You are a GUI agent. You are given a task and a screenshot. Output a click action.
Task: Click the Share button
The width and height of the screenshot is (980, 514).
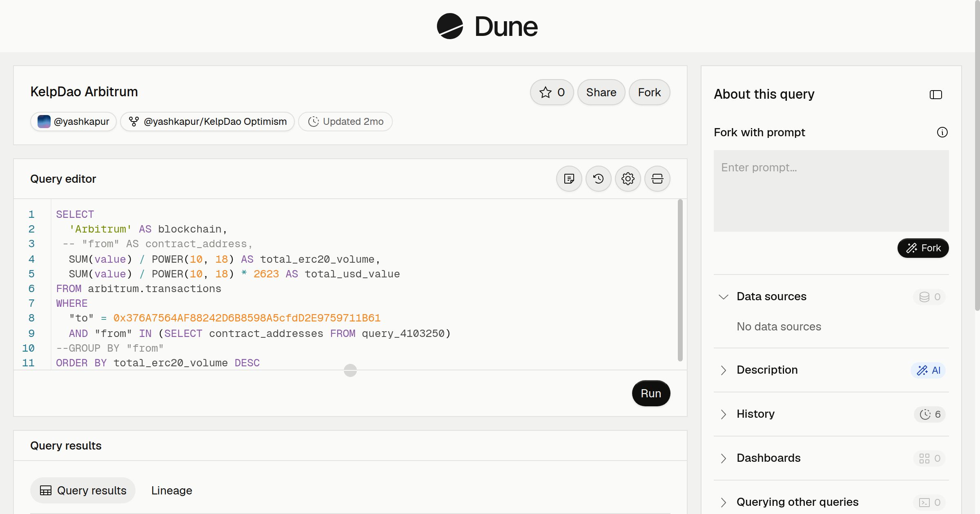[x=601, y=92]
